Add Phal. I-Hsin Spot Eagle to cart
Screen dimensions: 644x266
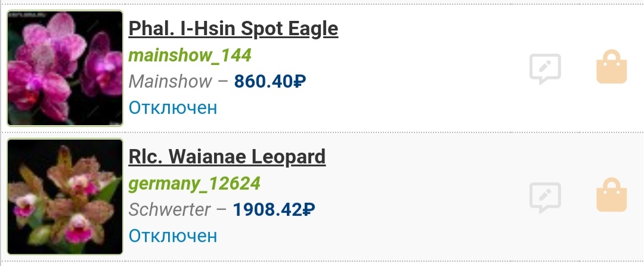pos(612,66)
